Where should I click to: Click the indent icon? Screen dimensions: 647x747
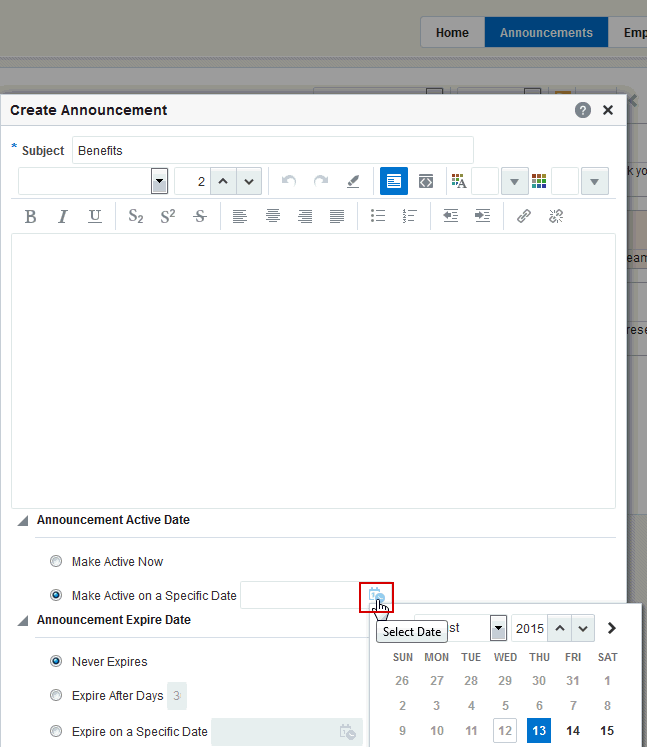483,216
